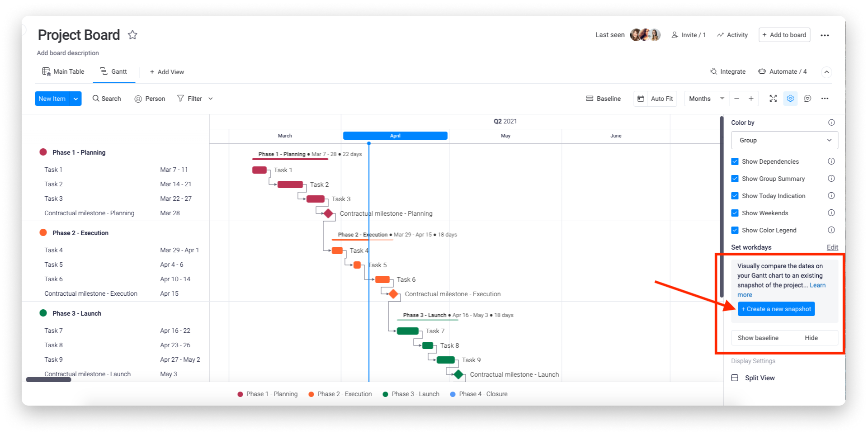
Task: Open Split View display setting
Action: pyautogui.click(x=753, y=378)
